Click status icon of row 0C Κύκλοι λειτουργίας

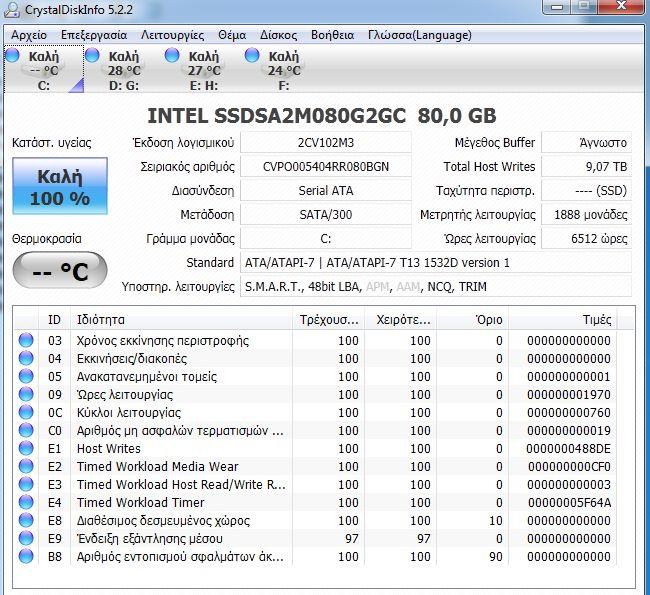click(x=26, y=412)
